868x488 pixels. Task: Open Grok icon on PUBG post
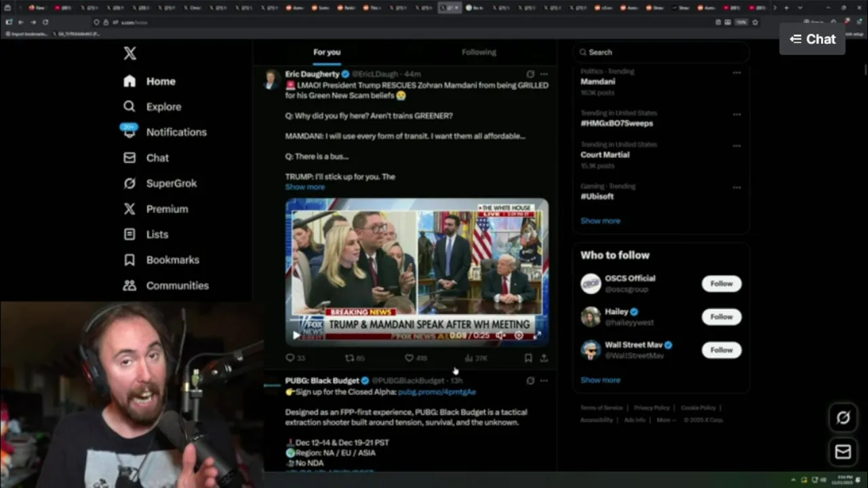[530, 381]
